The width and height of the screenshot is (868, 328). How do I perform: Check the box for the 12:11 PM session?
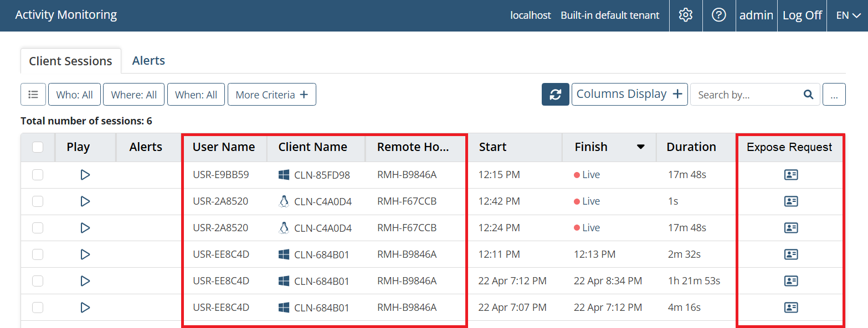(38, 254)
